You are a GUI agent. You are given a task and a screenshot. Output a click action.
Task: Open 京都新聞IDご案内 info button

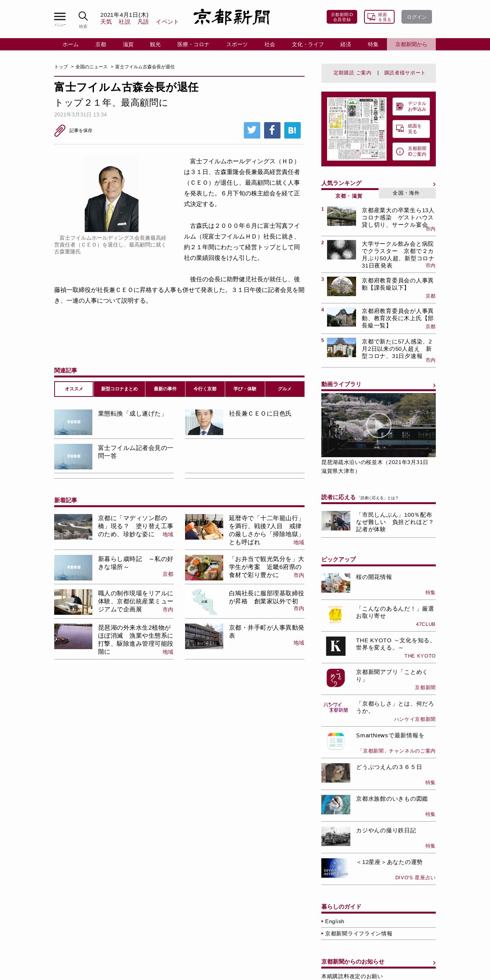411,152
